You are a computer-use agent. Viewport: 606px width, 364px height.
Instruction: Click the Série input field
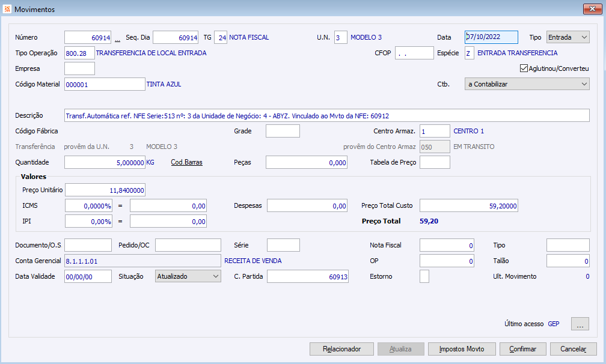point(283,245)
